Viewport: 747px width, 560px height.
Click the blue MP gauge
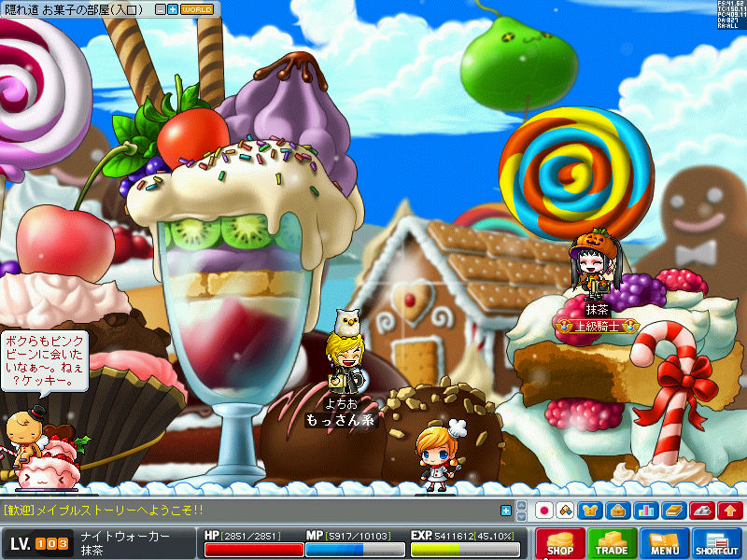355,550
